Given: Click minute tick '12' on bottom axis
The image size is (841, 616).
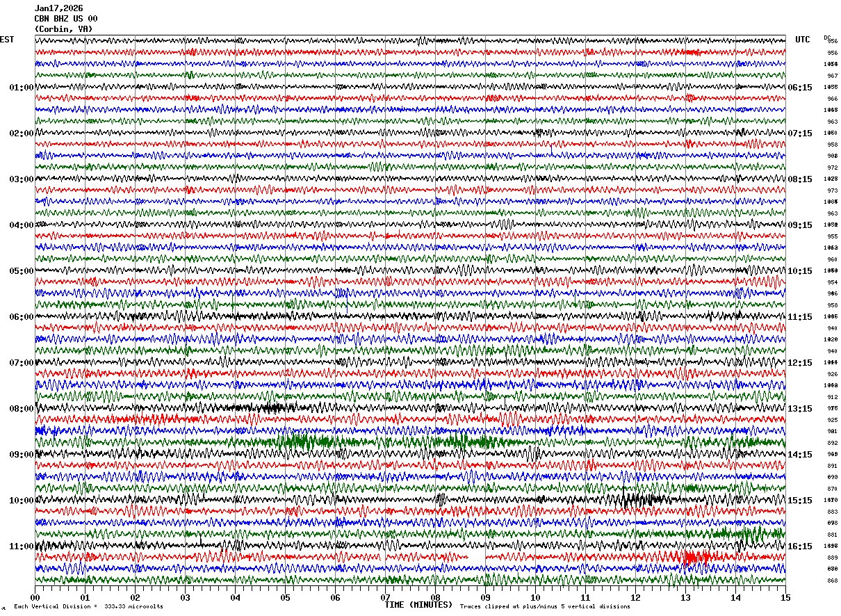Looking at the screenshot, I should pos(635,597).
